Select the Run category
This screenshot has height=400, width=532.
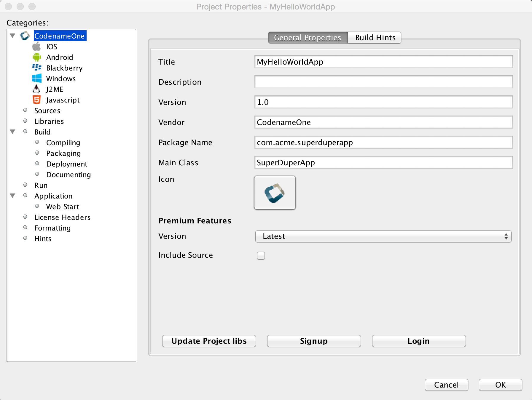click(41, 185)
